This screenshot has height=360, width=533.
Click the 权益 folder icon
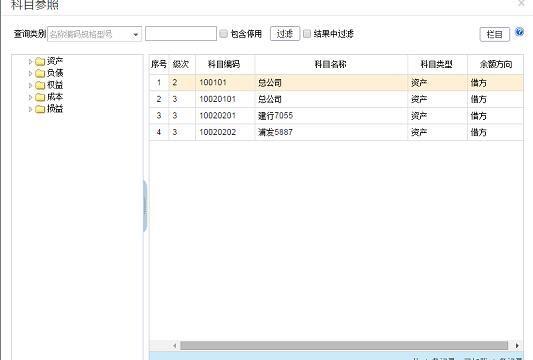pos(40,85)
